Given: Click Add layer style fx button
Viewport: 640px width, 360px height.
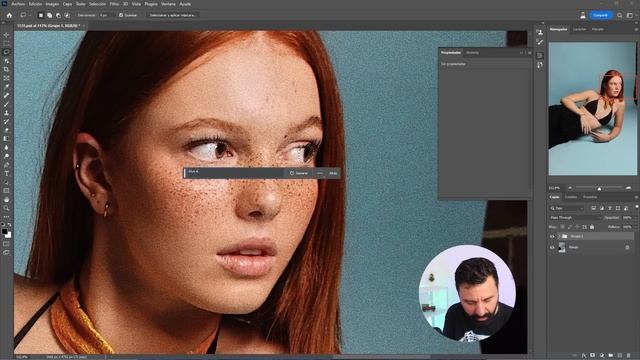Looking at the screenshot, I should 584,356.
